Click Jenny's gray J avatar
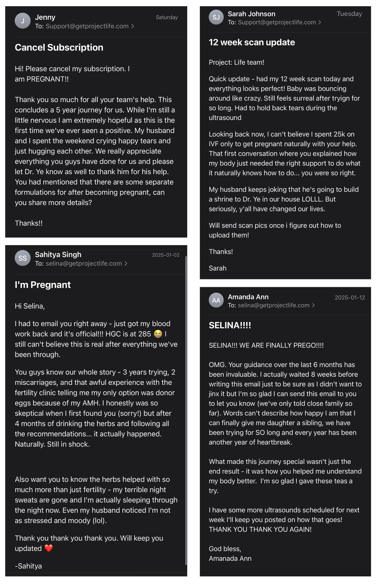The image size is (376, 588). (x=23, y=21)
